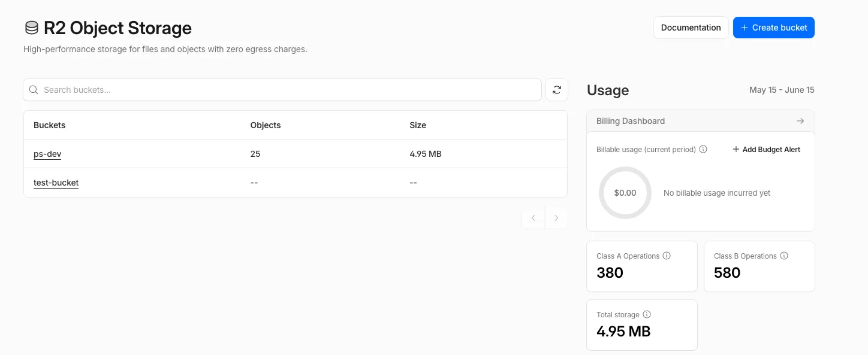
Task: Click the May 15 - June 15 date range
Action: pyautogui.click(x=782, y=90)
